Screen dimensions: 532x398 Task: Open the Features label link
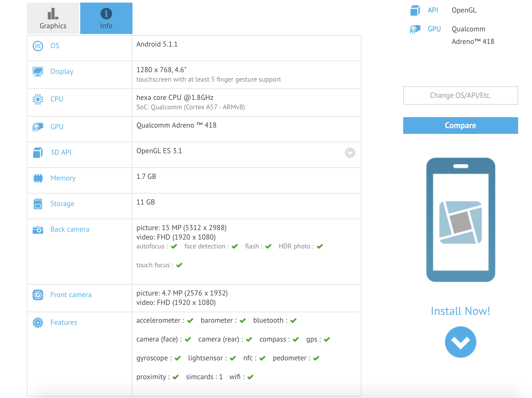pyautogui.click(x=63, y=322)
